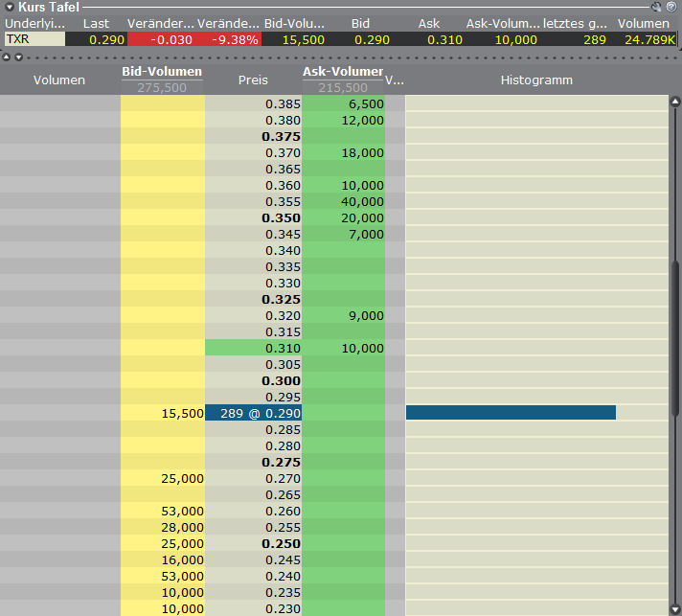The height and width of the screenshot is (616, 682).
Task: Click the wrench configure icon in Kurs Tafel header
Action: pos(656,7)
